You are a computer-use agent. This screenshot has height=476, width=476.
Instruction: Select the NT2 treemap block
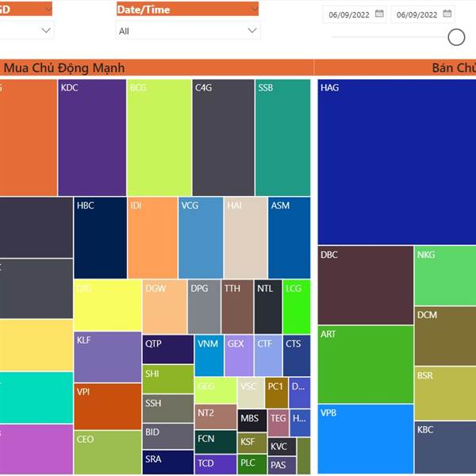216,416
